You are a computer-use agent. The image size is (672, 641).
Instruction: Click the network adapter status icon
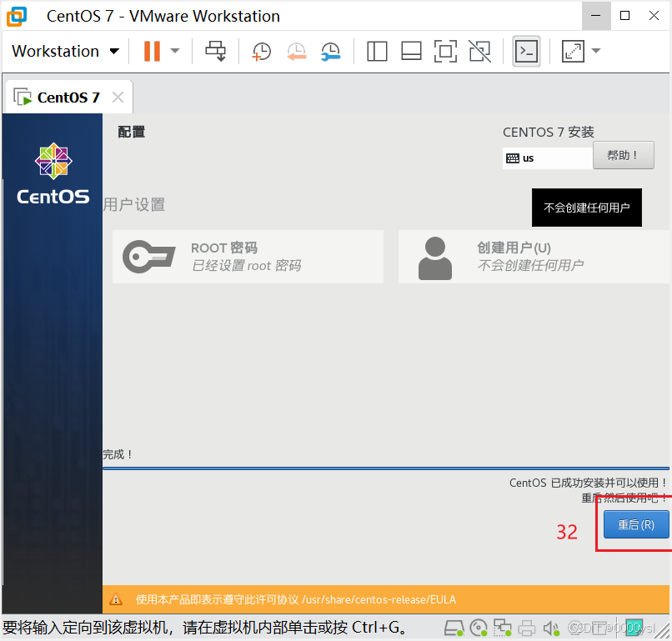click(x=502, y=628)
